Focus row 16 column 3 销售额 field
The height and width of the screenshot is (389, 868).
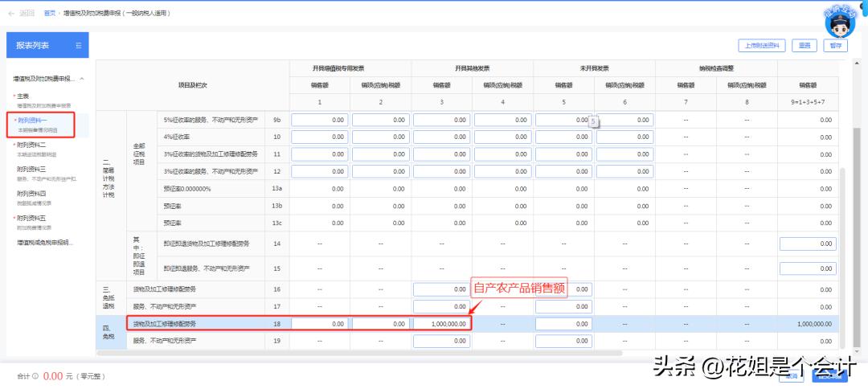(441, 289)
